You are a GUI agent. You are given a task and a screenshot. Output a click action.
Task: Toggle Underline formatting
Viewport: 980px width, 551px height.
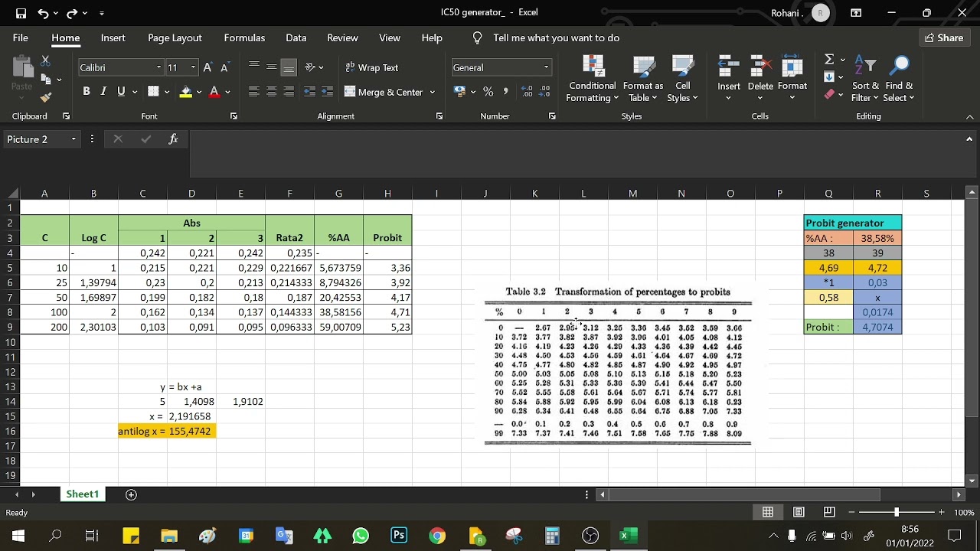pyautogui.click(x=121, y=91)
